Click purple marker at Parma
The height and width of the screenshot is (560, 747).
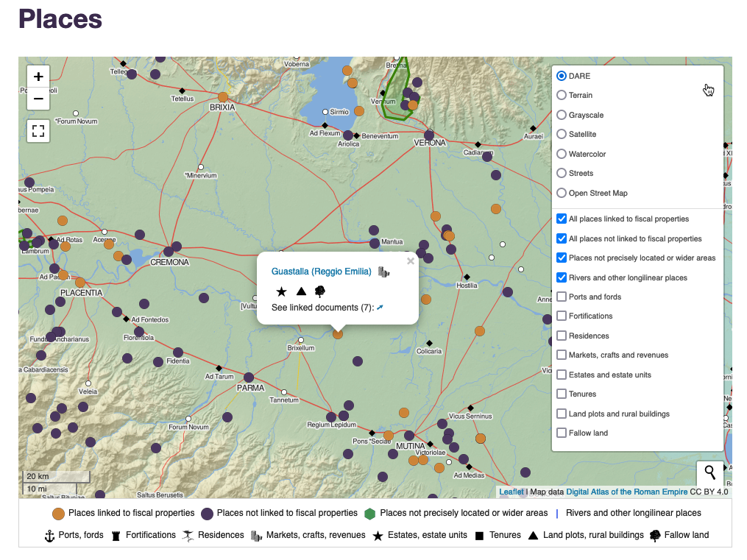tap(249, 378)
